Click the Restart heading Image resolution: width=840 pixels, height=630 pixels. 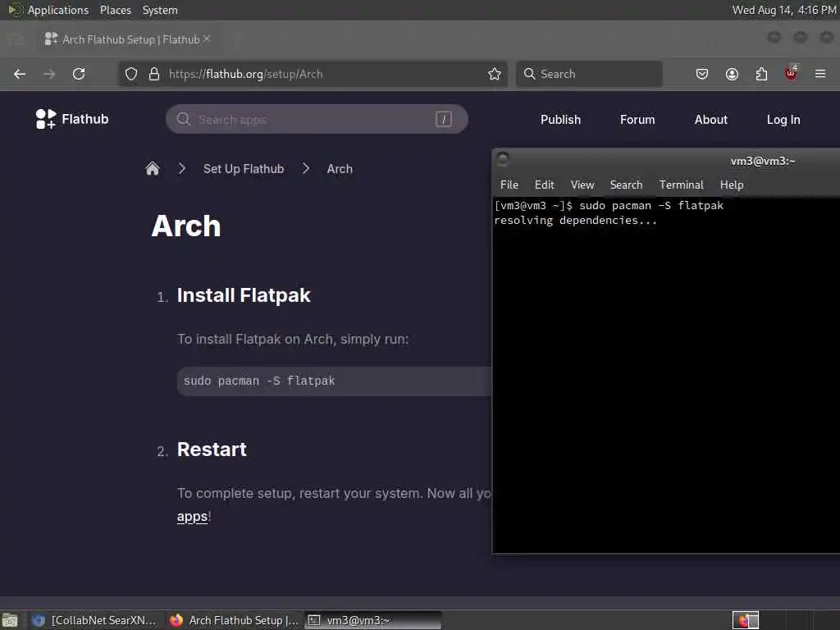(x=212, y=450)
